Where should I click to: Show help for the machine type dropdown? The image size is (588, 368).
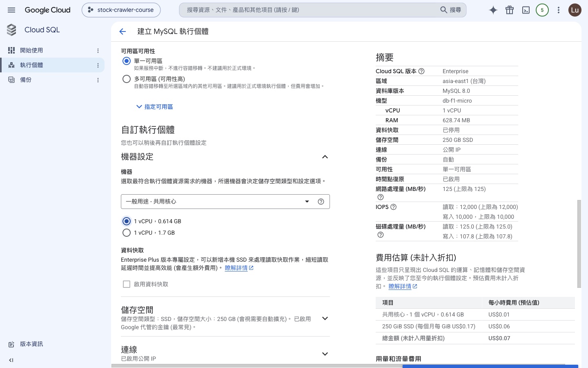pos(321,202)
